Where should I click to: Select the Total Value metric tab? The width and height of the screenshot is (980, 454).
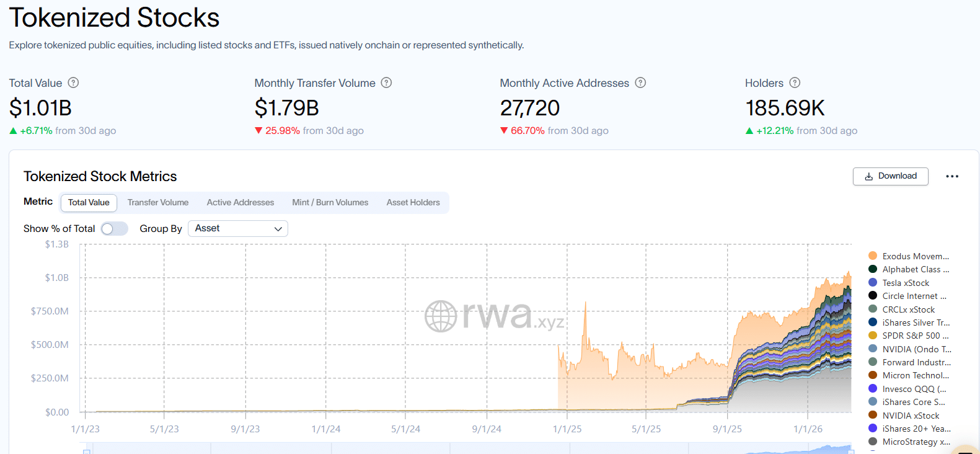pos(89,203)
